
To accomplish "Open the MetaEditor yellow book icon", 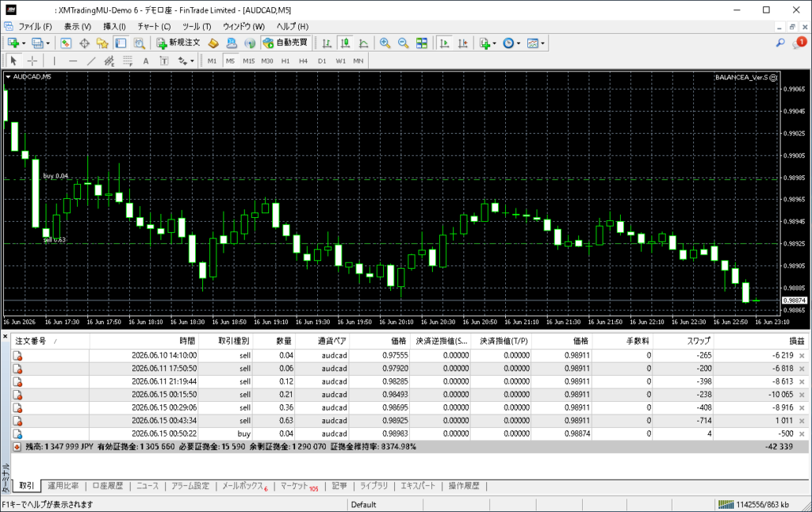I will (x=213, y=43).
